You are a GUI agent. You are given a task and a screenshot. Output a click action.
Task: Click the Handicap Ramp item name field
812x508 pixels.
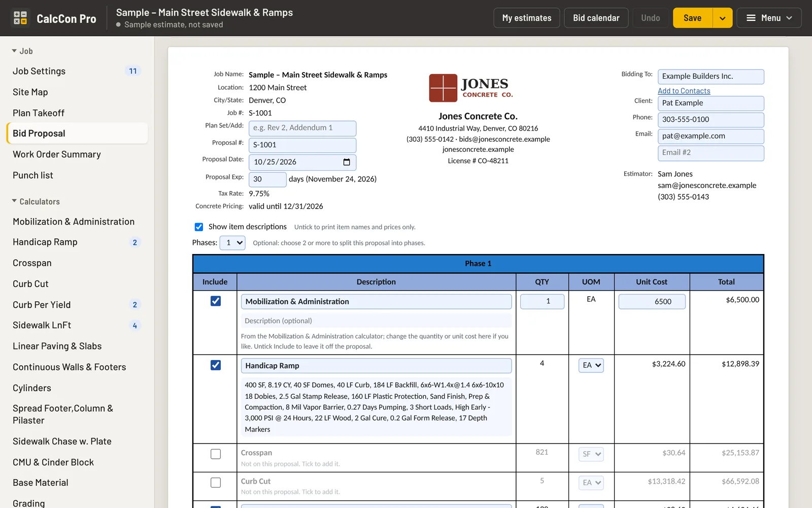coord(376,366)
